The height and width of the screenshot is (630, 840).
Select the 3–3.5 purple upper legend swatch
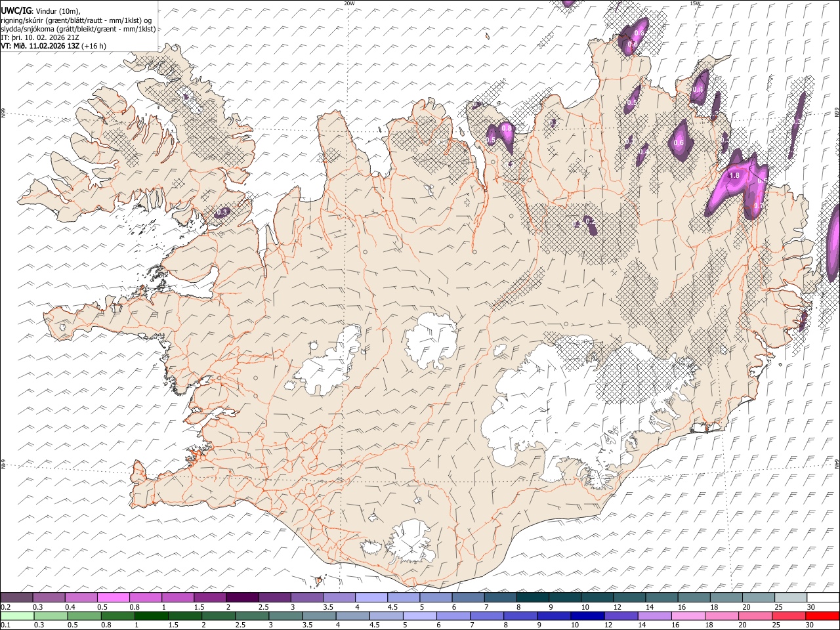pos(307,597)
